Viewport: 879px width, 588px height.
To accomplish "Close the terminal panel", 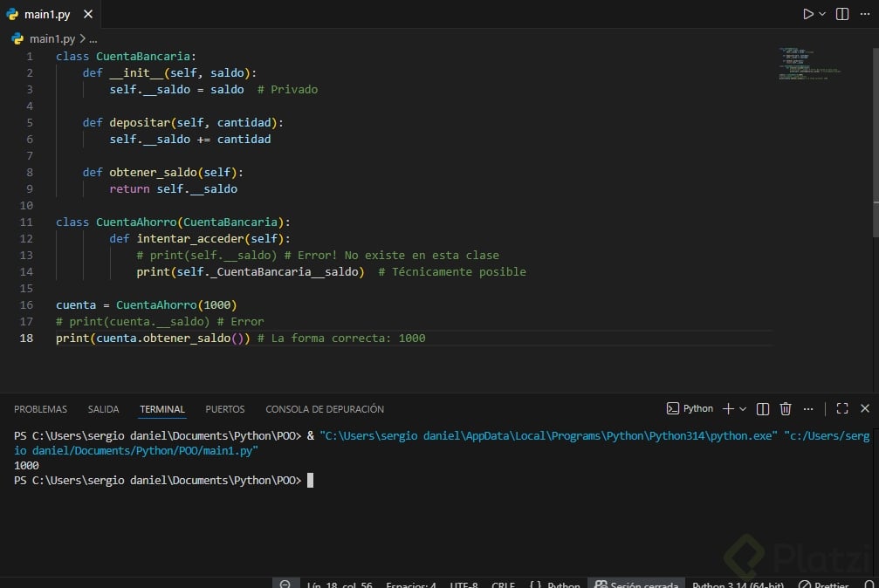I will 865,408.
